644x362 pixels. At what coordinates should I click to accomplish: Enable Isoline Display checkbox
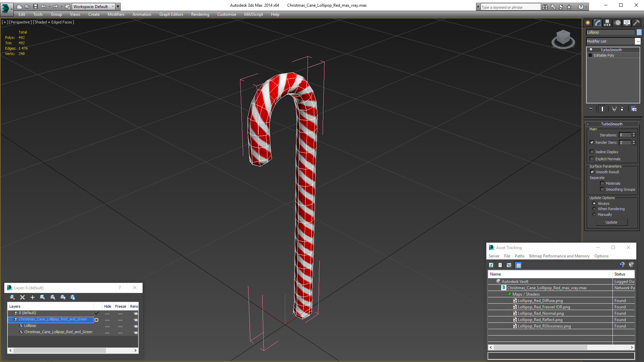(x=592, y=152)
